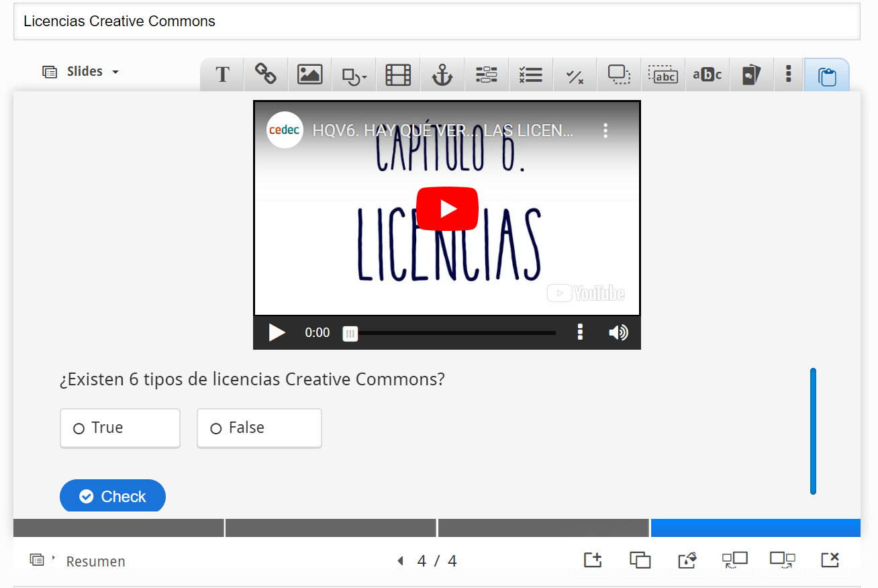
Task: Insert Dialog Cards element
Action: pos(751,75)
